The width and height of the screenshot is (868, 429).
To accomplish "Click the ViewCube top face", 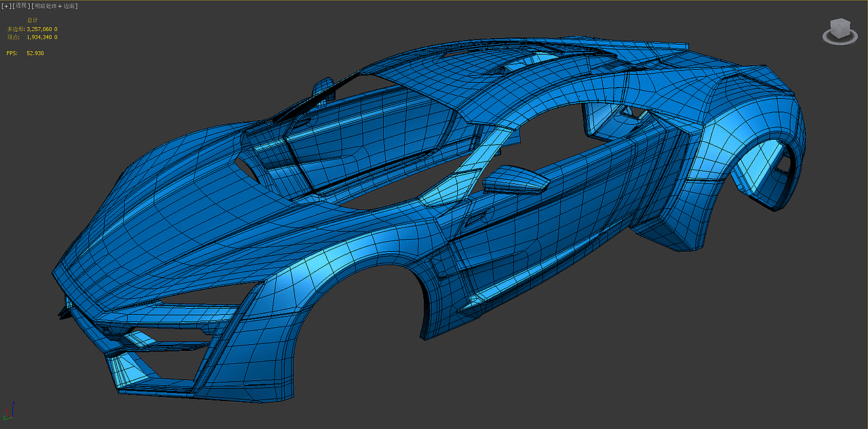I will 840,22.
